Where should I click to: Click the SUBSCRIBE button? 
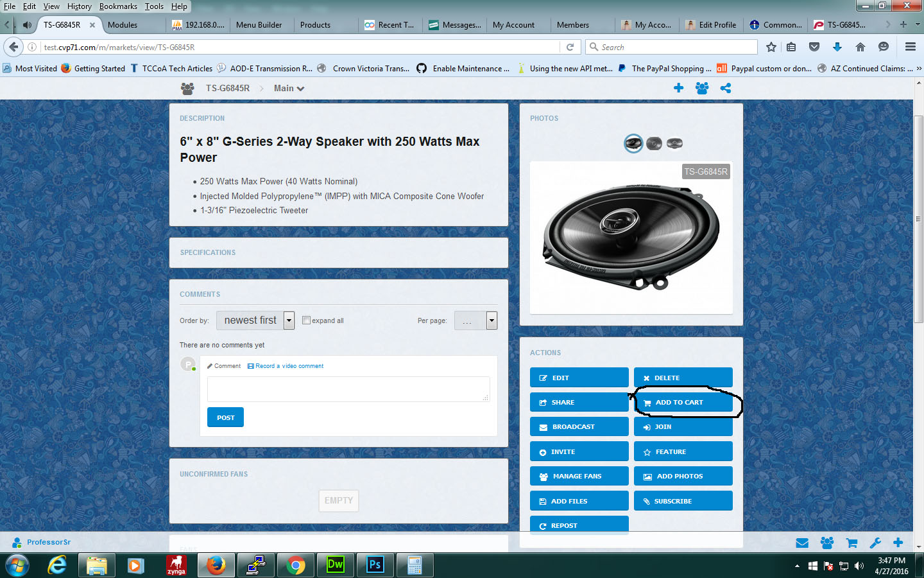pyautogui.click(x=683, y=501)
